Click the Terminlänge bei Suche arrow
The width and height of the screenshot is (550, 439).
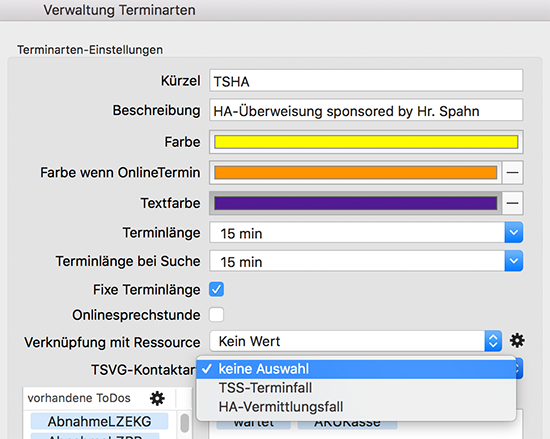tap(514, 261)
